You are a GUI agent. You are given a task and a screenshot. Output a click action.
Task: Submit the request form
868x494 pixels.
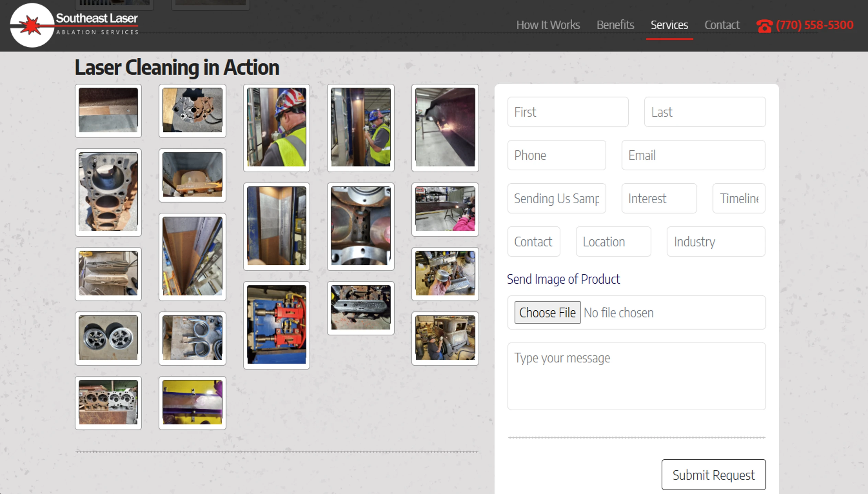point(713,475)
